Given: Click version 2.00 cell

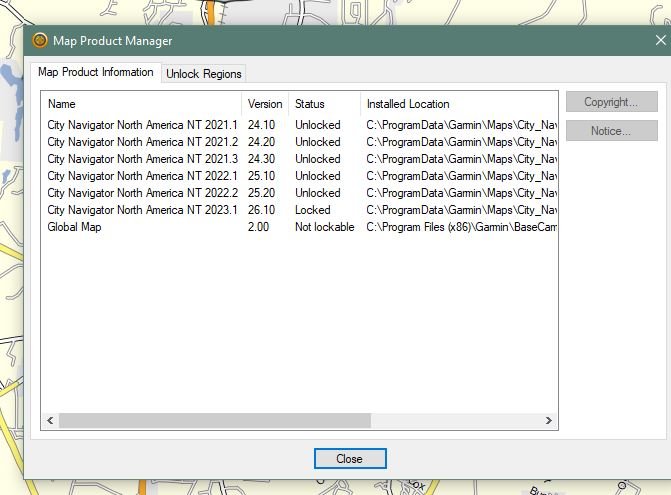Looking at the screenshot, I should point(258,227).
